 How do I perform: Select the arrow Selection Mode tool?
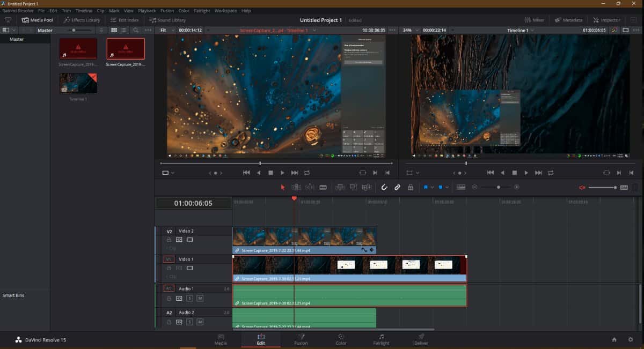[x=283, y=187]
